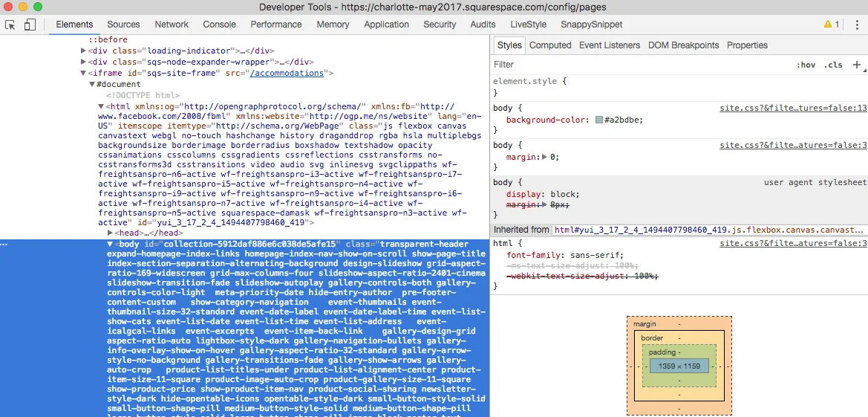Open the Console tab

[219, 25]
